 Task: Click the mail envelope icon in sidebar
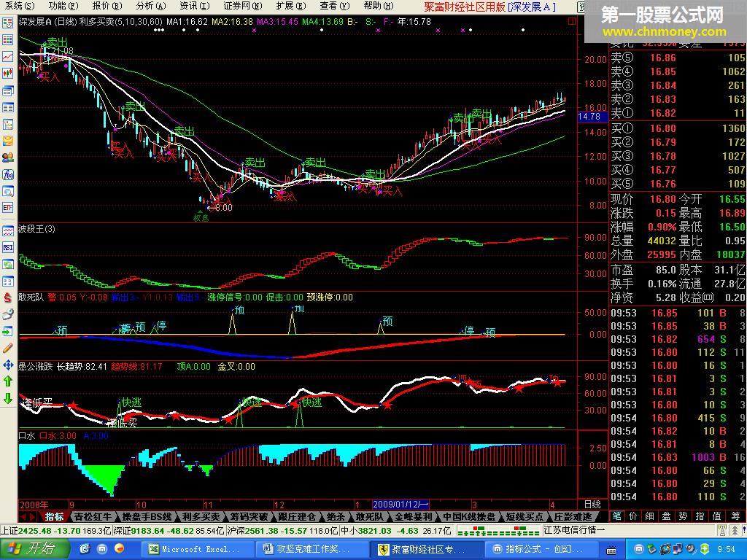[x=7, y=141]
